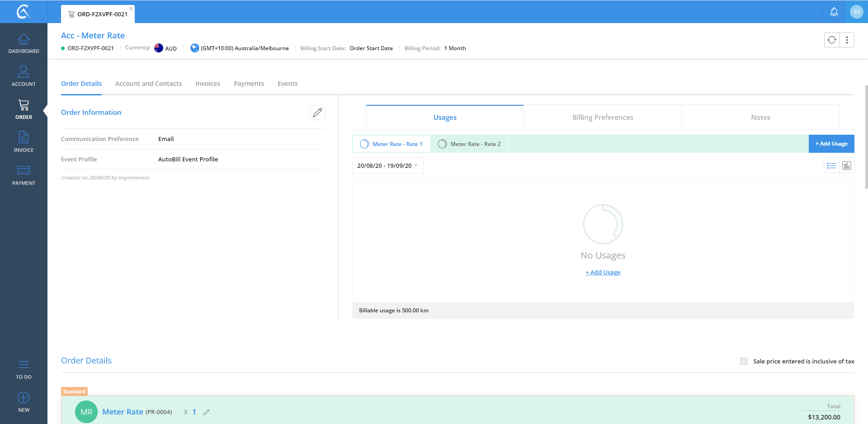This screenshot has height=424, width=868.
Task: Open the three-dot more options menu
Action: click(x=847, y=40)
